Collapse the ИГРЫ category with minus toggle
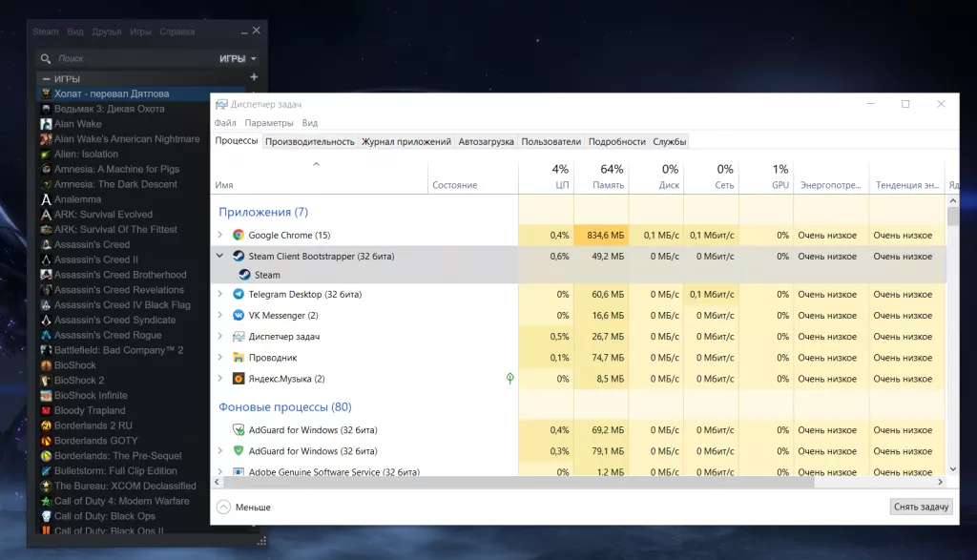 pyautogui.click(x=45, y=78)
